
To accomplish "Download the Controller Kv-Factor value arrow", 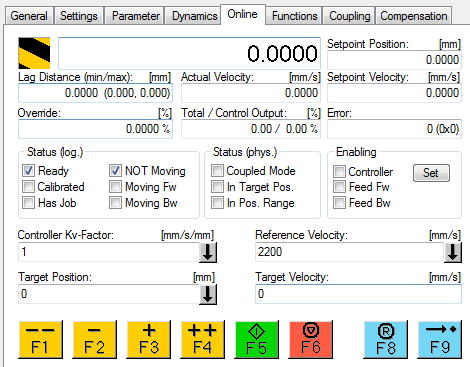I will tap(208, 252).
